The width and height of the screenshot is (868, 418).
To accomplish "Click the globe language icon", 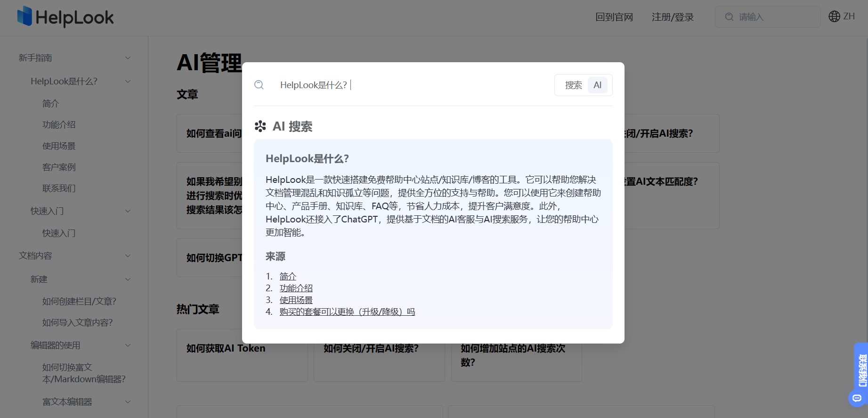I will (834, 16).
